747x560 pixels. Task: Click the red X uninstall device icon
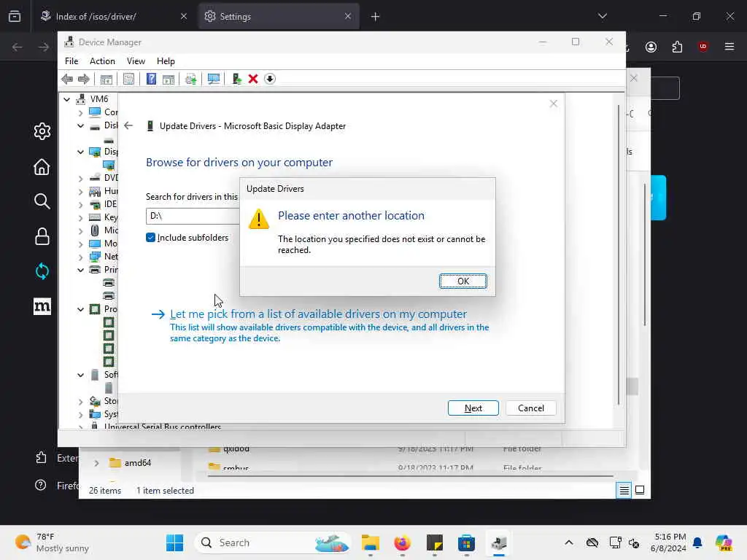click(253, 79)
